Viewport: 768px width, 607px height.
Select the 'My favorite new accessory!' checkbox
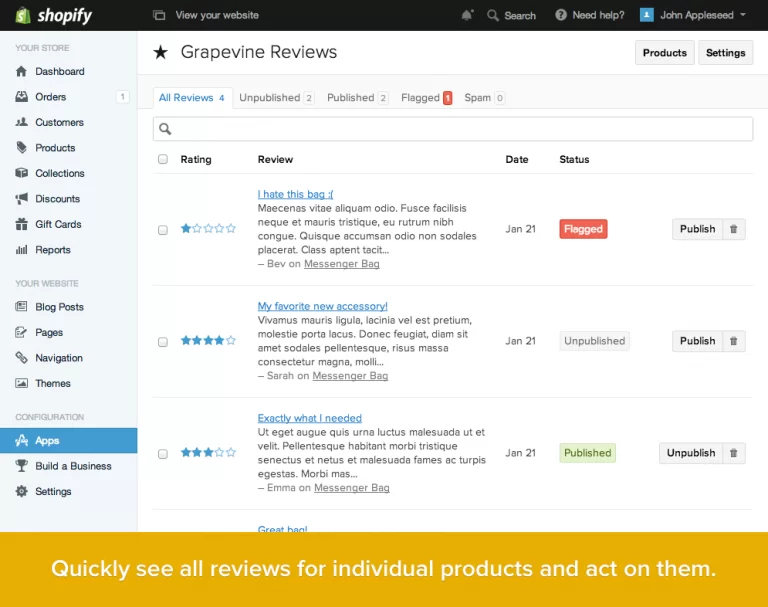pos(163,342)
